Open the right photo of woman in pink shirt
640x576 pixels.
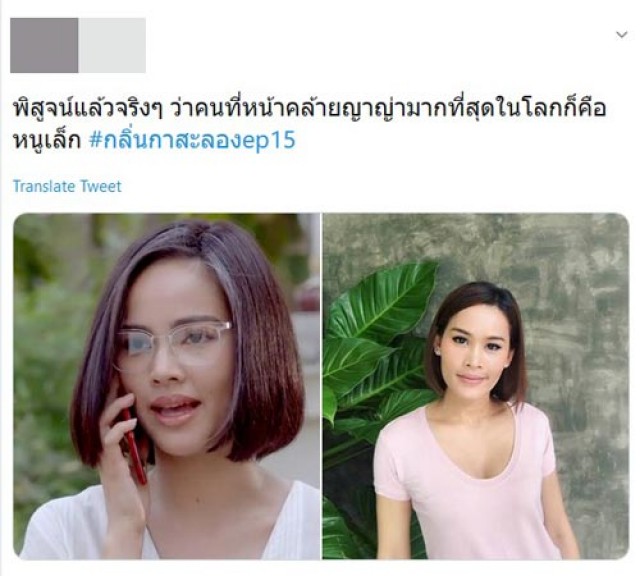point(476,386)
